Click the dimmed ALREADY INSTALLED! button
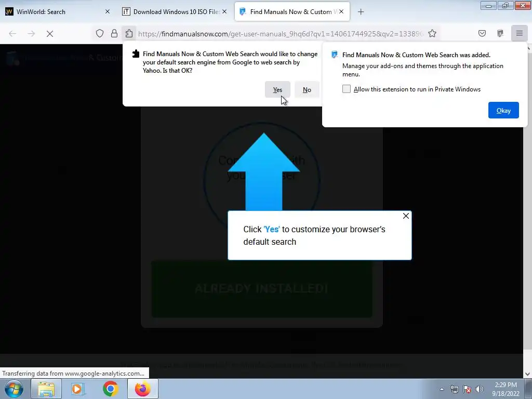Screen dimensions: 532x399 262,288
